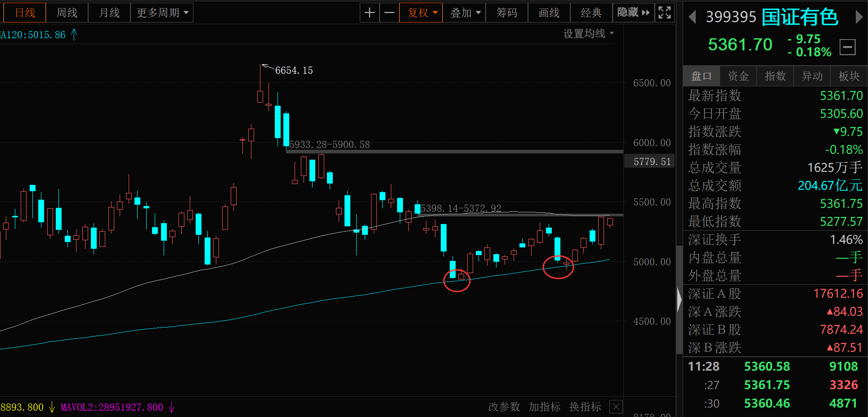Viewport: 868px width, 417px height.
Task: Switch to the 周线 weekly tab
Action: [x=67, y=12]
